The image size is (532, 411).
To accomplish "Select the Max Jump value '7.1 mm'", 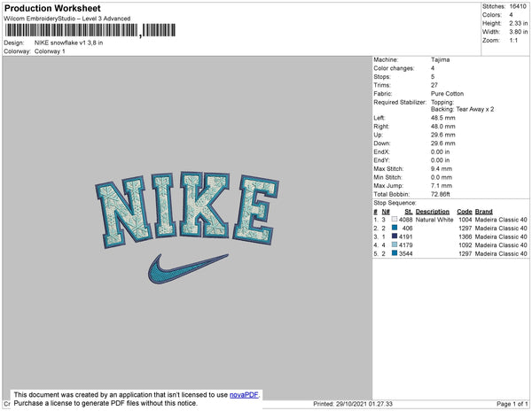I will point(442,186).
